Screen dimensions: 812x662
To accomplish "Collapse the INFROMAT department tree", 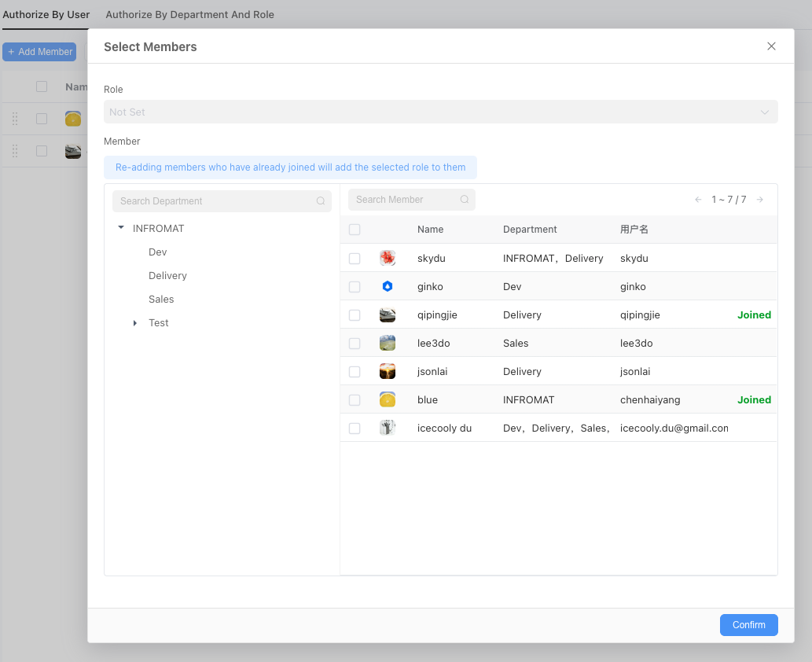I will 121,228.
